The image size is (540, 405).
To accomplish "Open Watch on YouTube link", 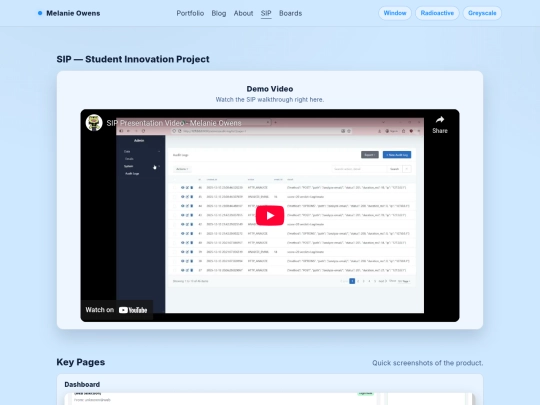I will [x=116, y=310].
